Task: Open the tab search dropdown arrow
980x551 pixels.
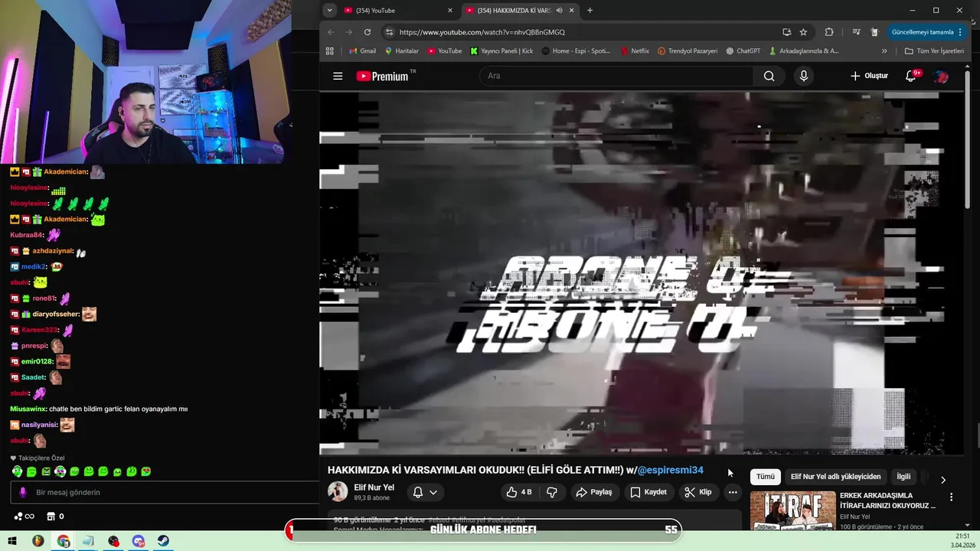Action: click(x=329, y=10)
